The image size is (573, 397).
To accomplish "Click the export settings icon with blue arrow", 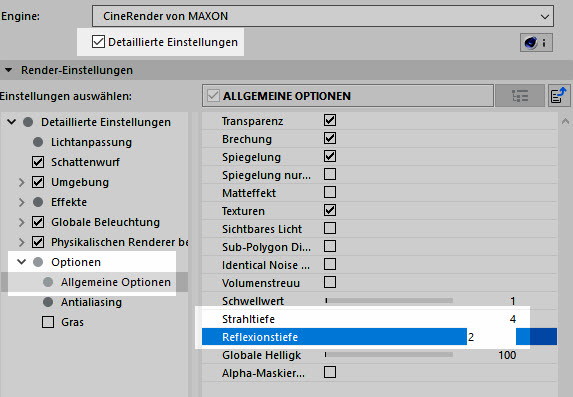I will [x=559, y=96].
